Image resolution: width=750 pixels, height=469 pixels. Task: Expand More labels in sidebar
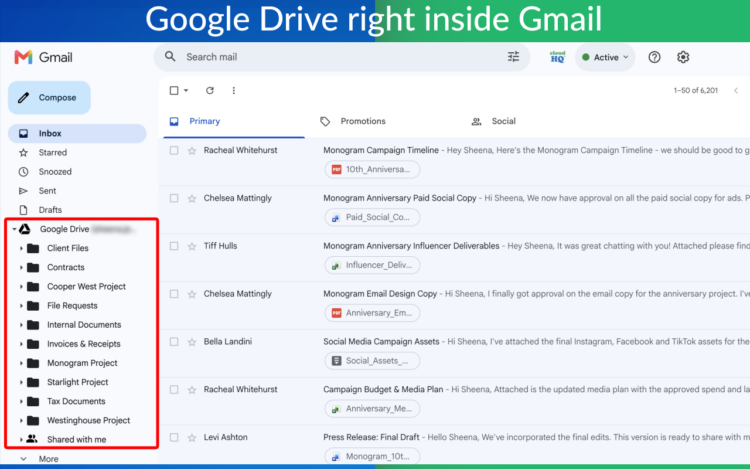(x=39, y=458)
